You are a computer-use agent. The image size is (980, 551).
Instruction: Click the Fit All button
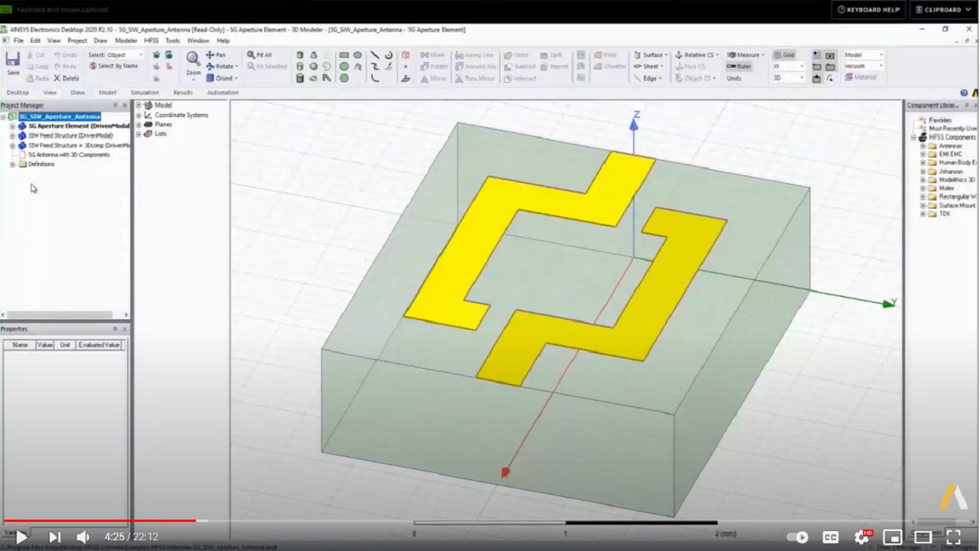[x=259, y=55]
